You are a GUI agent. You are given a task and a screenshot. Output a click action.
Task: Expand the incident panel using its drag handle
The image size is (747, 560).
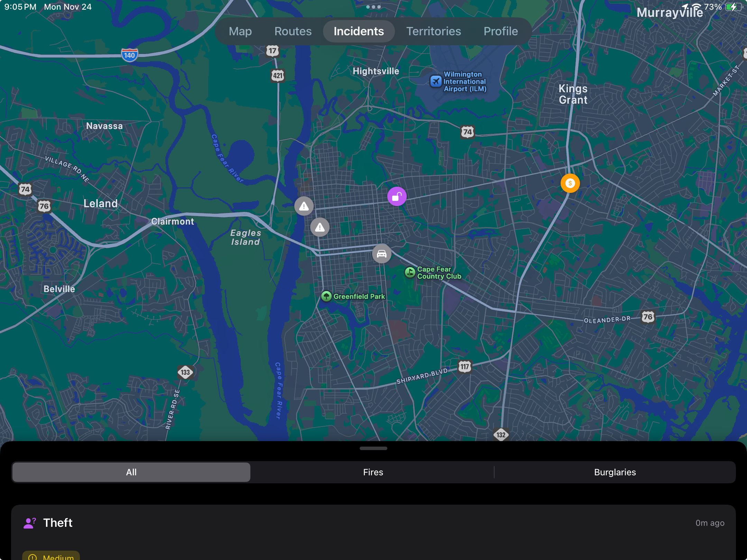point(373,448)
